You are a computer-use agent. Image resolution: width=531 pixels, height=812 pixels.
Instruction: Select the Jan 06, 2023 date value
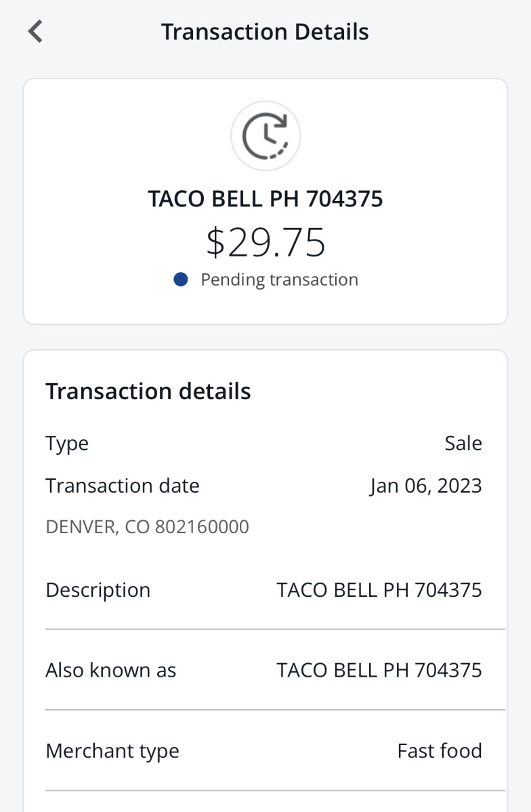tap(425, 486)
